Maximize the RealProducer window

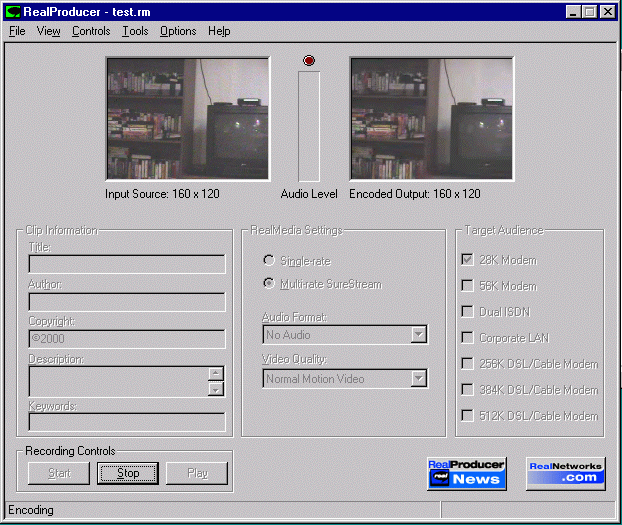(589, 12)
